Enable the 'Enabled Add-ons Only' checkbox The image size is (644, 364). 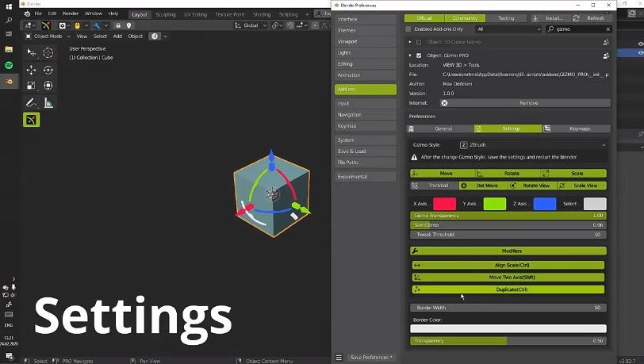[x=409, y=29]
